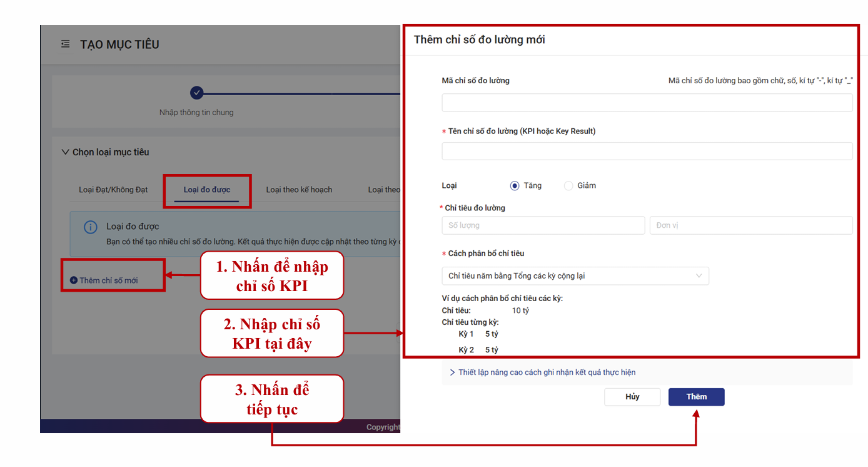This screenshot has height=467, width=868.
Task: Collapse the Chọn loại mục tiêu section chevron
Action: [65, 152]
